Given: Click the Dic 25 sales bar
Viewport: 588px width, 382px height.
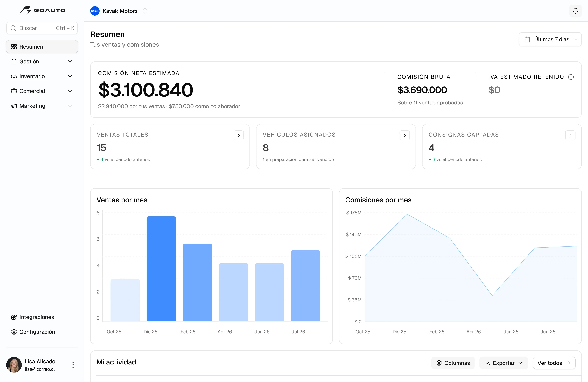Looking at the screenshot, I should 161,269.
